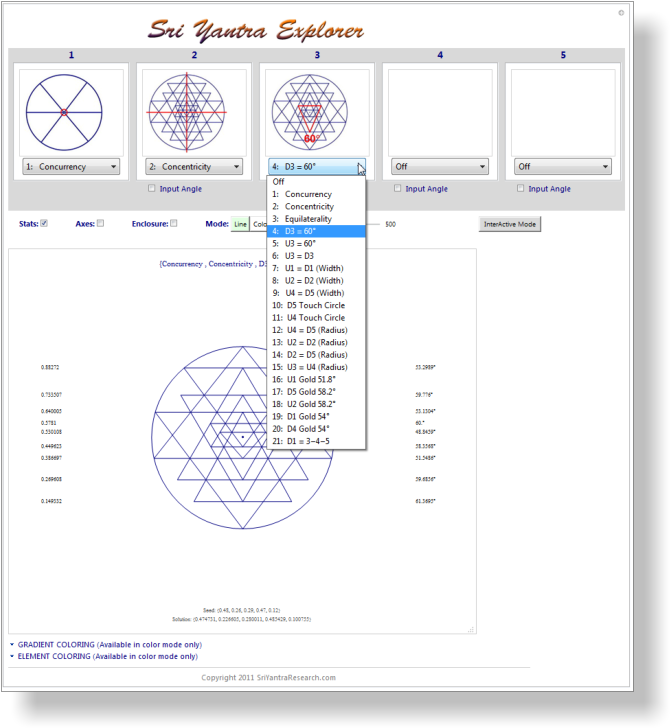The image size is (670, 728).
Task: Click the Sri Yantra Explorer title
Action: 256,30
